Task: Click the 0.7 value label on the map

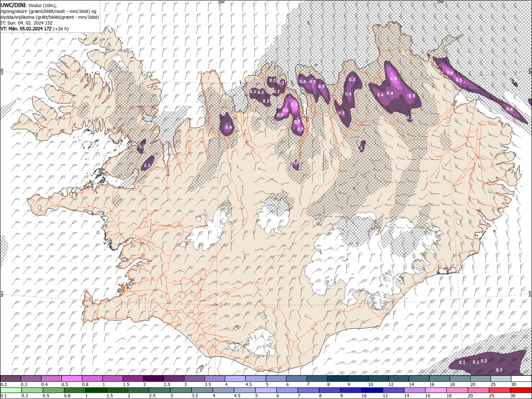Action: point(297,122)
